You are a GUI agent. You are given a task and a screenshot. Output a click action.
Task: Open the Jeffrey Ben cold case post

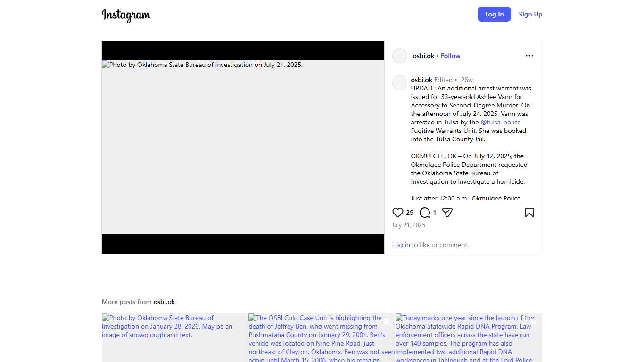coord(322,337)
